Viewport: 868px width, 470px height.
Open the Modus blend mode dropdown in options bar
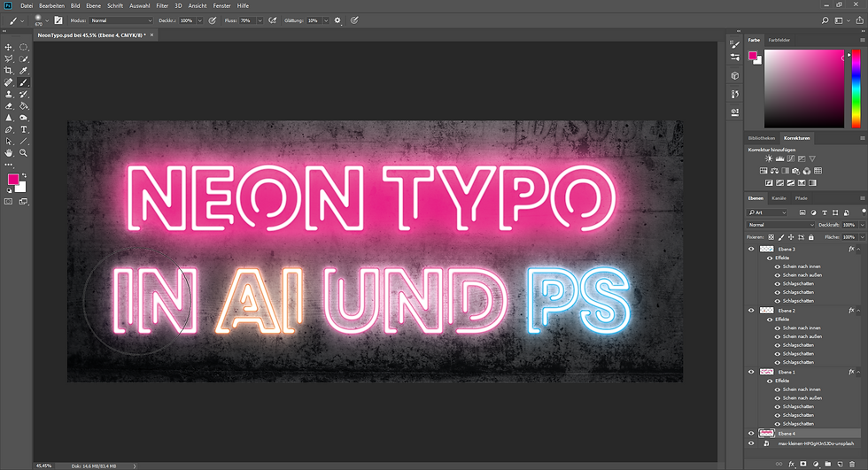point(120,20)
